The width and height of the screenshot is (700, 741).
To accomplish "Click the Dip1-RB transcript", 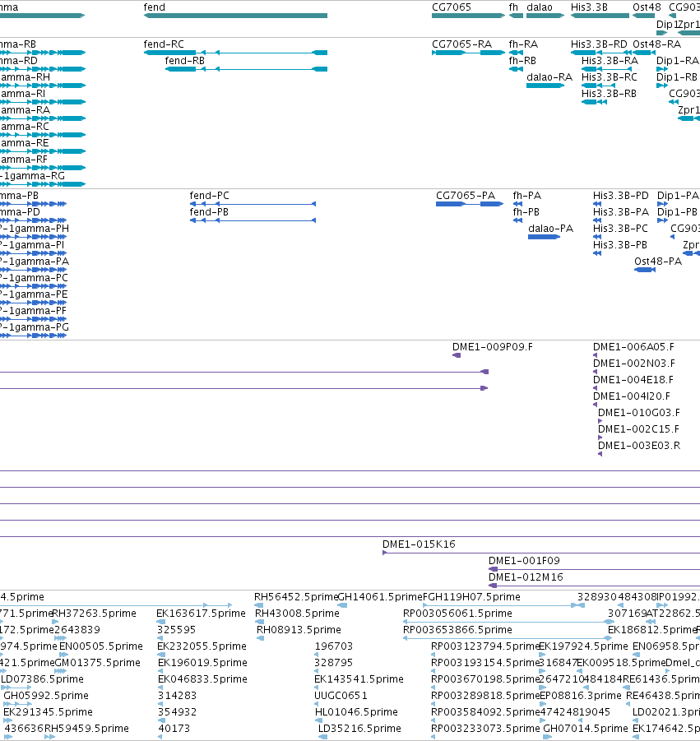I will (x=662, y=86).
